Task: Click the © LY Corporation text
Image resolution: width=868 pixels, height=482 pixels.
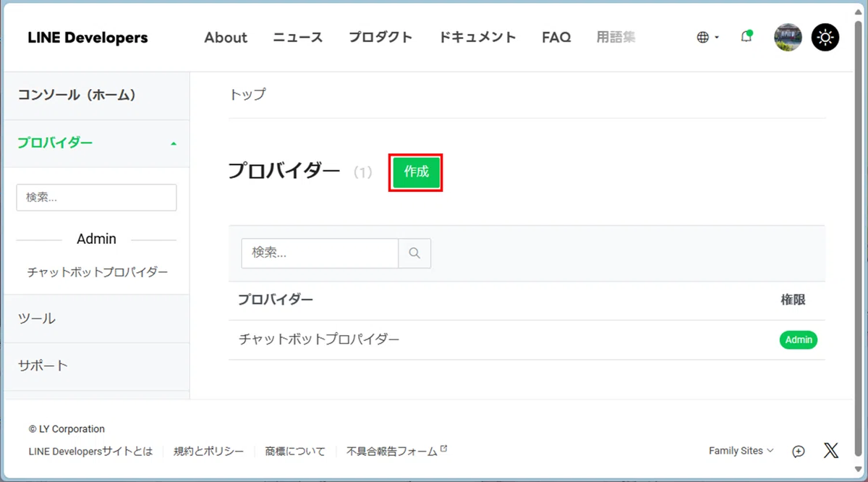Action: point(67,429)
